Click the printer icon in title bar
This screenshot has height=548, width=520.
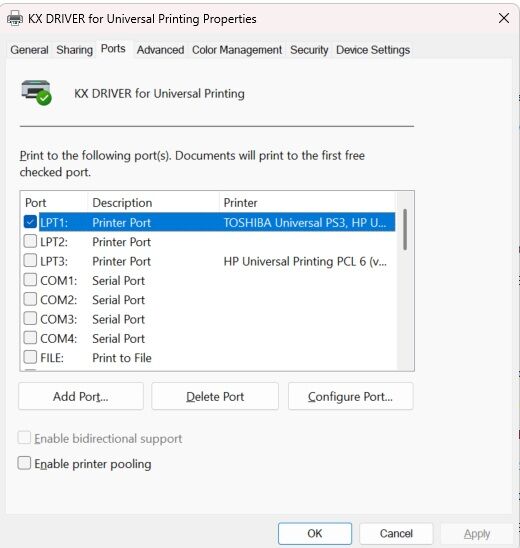coord(15,18)
